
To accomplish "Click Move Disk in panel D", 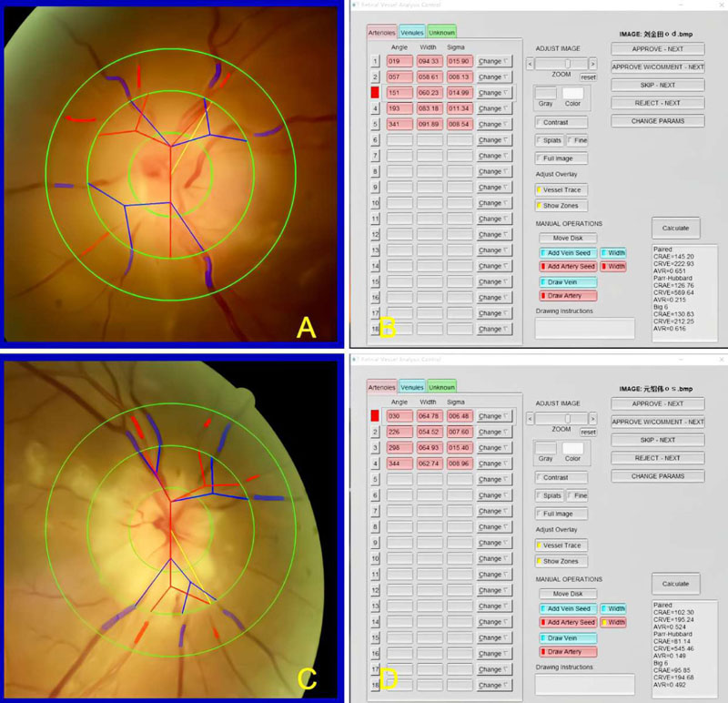I will click(x=568, y=594).
